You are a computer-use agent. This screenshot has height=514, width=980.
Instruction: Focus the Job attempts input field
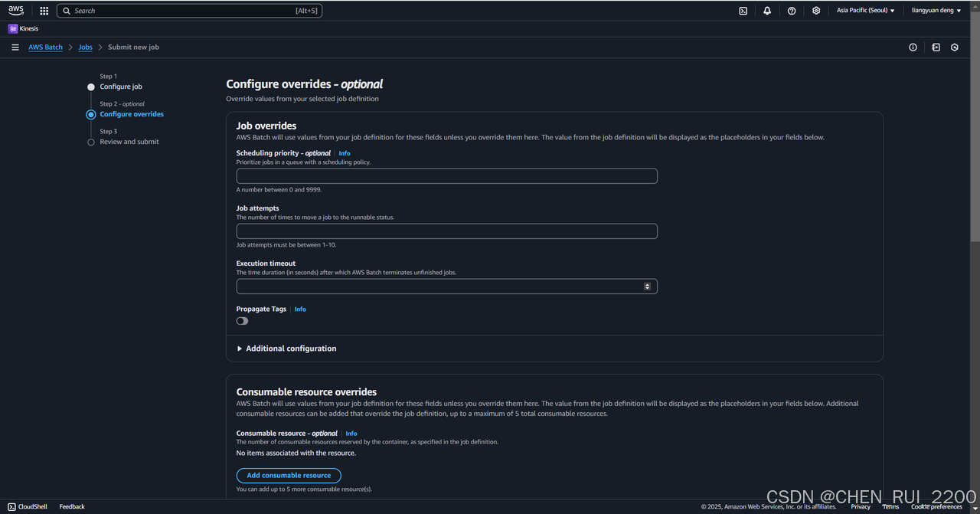[447, 231]
